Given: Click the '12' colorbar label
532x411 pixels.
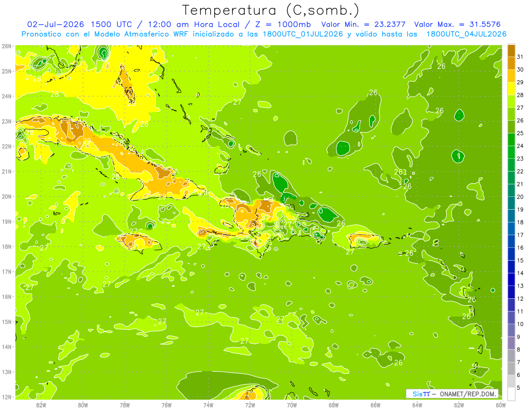Looking at the screenshot, I should tap(520, 298).
